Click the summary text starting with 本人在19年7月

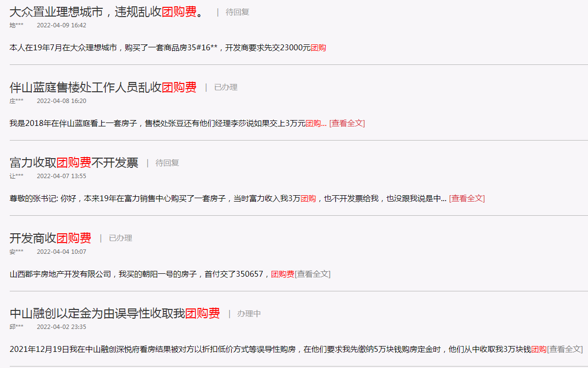tap(168, 48)
